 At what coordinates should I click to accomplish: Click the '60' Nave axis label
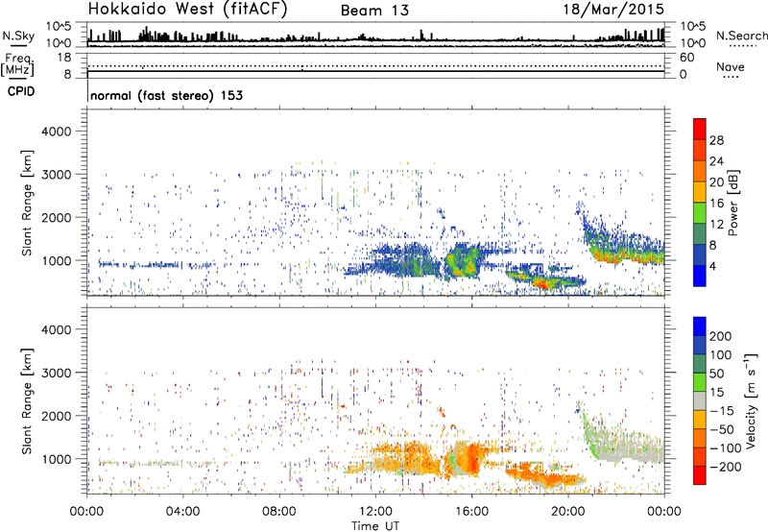point(686,58)
